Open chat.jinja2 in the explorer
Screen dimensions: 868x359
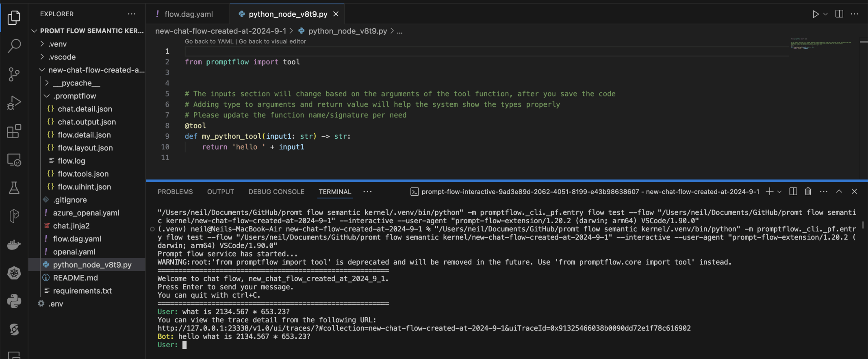coord(71,226)
